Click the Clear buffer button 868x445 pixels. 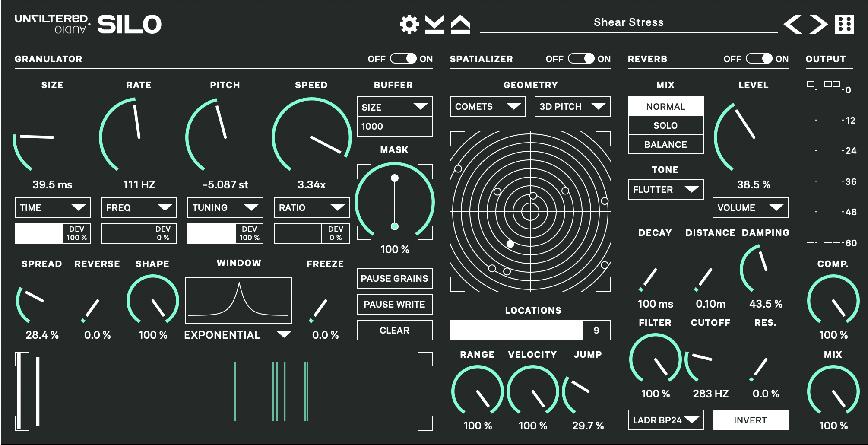coord(394,330)
